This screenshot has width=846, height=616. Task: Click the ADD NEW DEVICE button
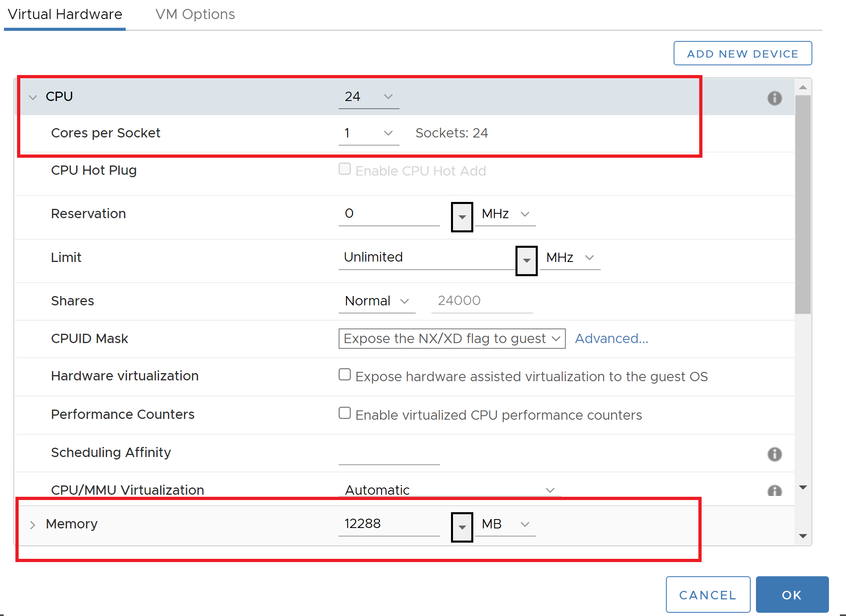(x=742, y=54)
